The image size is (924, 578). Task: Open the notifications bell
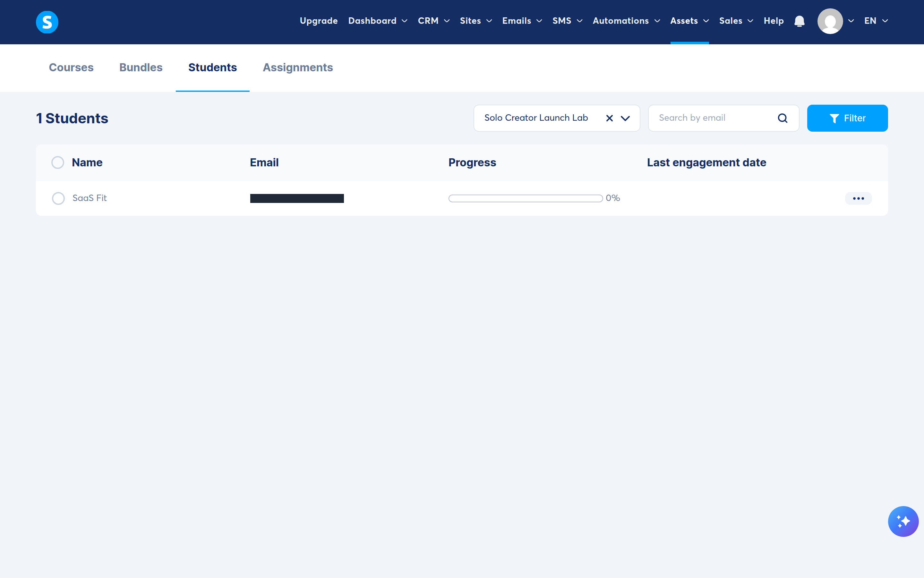[x=799, y=21]
